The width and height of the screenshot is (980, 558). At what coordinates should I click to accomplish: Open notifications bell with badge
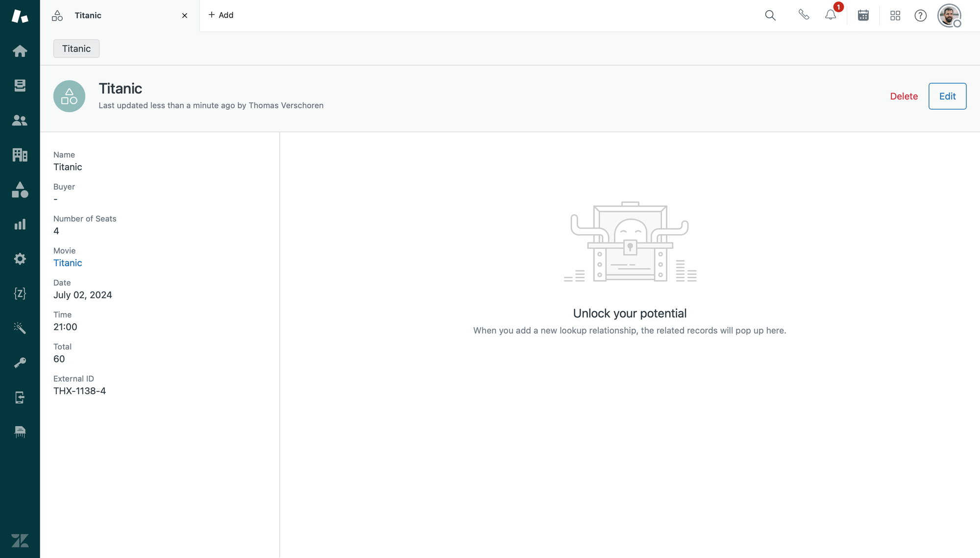831,15
